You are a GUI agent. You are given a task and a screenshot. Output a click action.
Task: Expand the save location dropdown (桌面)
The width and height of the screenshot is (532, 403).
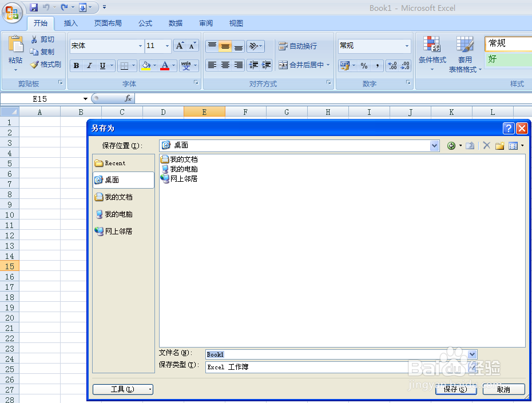point(434,146)
